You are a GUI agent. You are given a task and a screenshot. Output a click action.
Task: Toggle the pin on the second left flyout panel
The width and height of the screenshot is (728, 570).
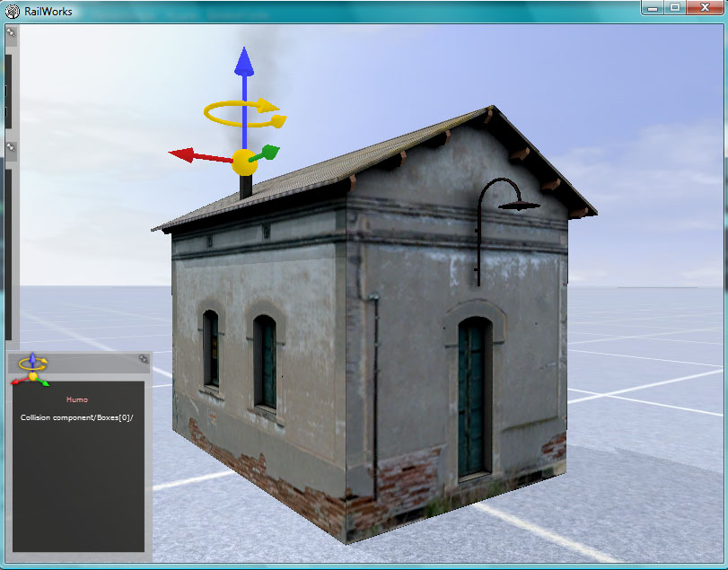click(11, 147)
